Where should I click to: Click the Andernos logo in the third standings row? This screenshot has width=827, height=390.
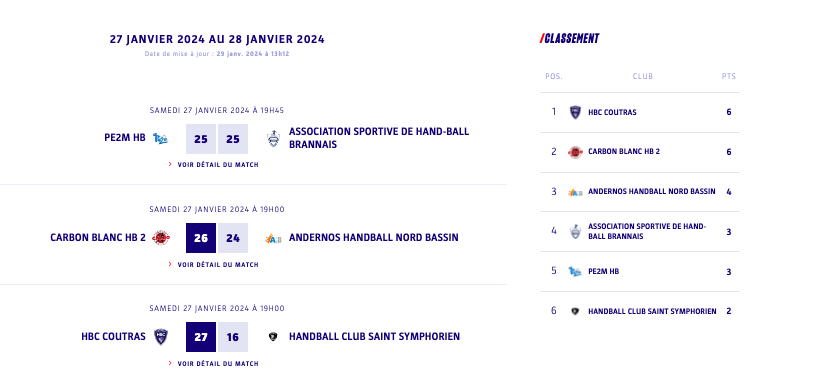[575, 192]
